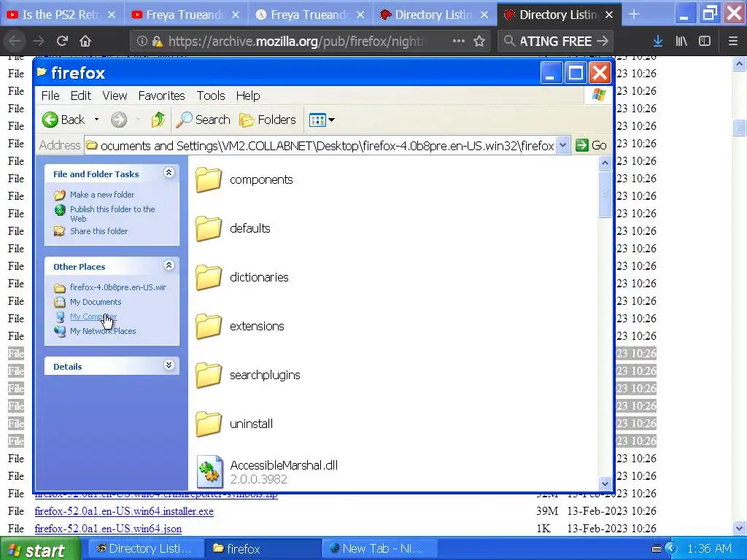
Task: Select the extensions folder icon
Action: coord(209,326)
